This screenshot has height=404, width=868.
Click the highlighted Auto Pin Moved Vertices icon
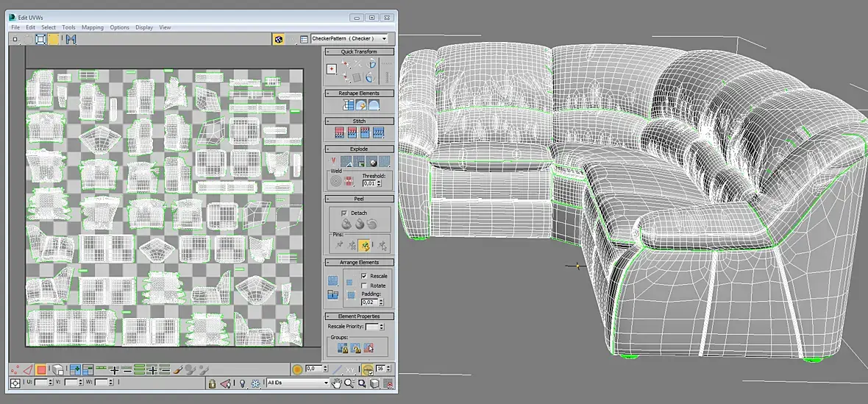[x=364, y=245]
